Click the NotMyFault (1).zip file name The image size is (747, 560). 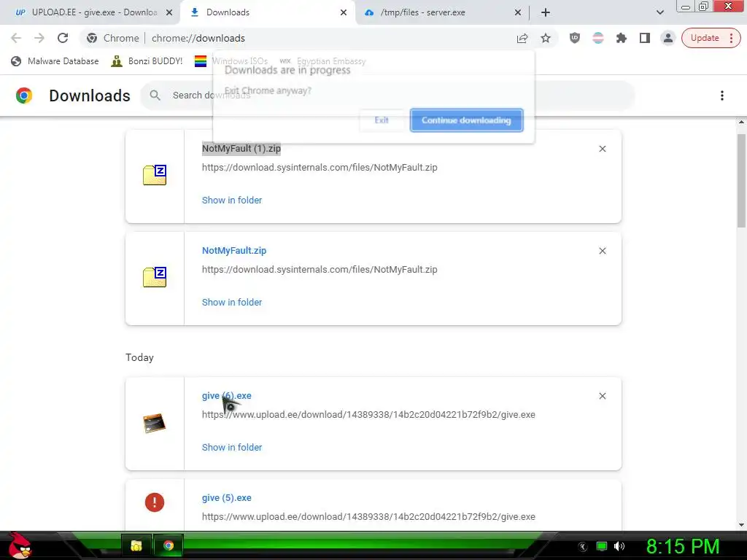tap(241, 149)
